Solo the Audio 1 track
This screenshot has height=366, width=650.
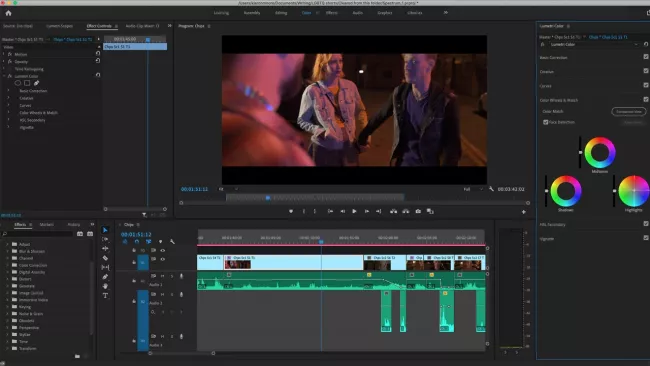172,276
